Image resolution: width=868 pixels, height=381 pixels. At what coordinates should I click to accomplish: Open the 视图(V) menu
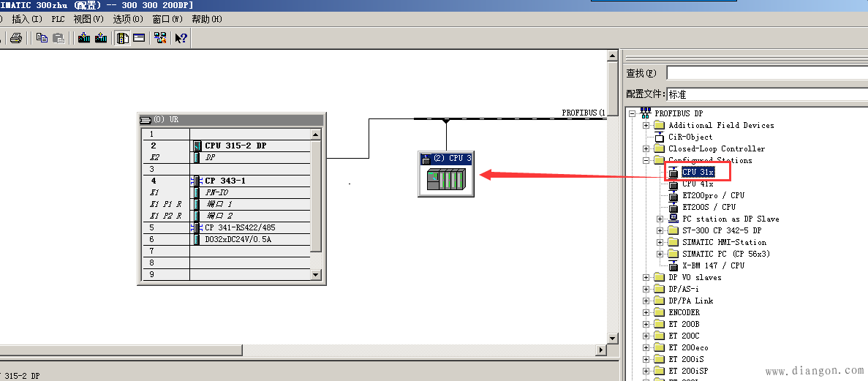(x=88, y=19)
